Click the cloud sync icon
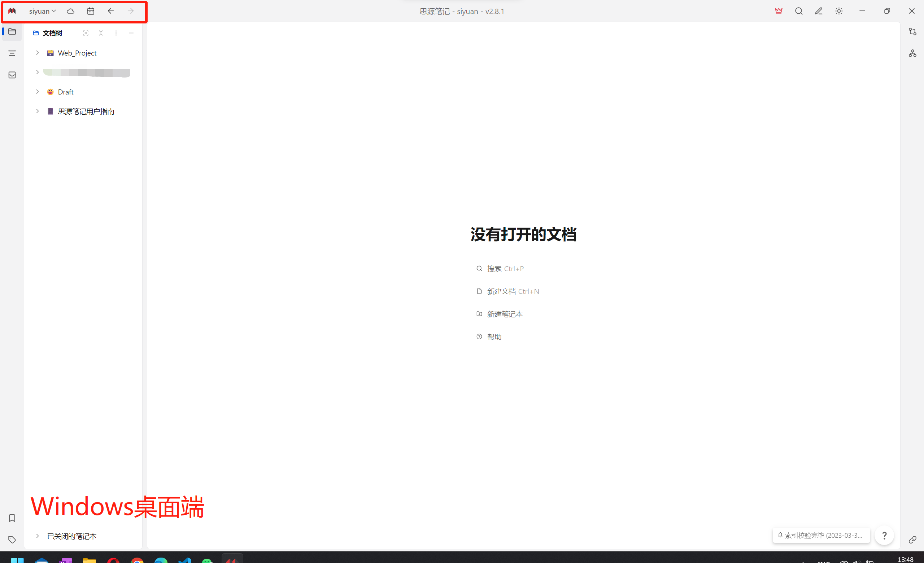Image resolution: width=924 pixels, height=563 pixels. click(70, 11)
